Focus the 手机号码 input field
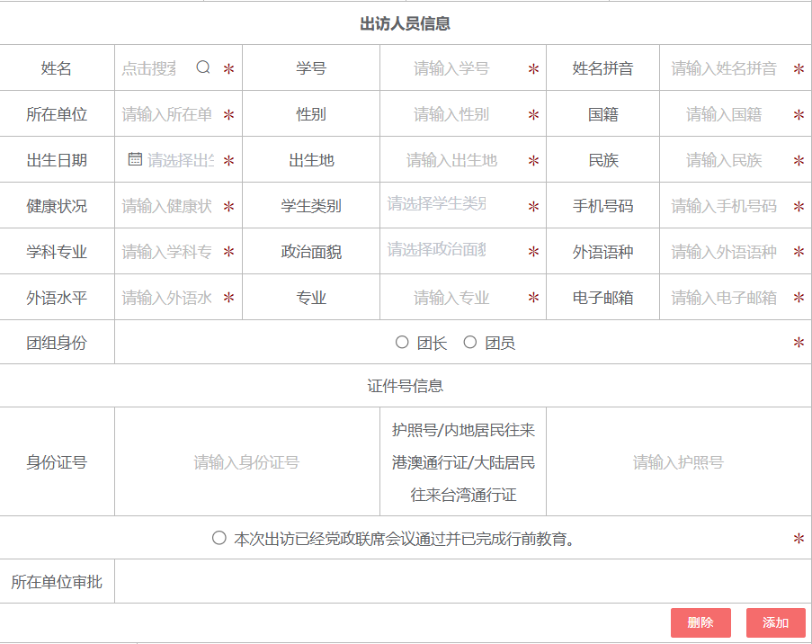The height and width of the screenshot is (644, 812). click(x=724, y=206)
